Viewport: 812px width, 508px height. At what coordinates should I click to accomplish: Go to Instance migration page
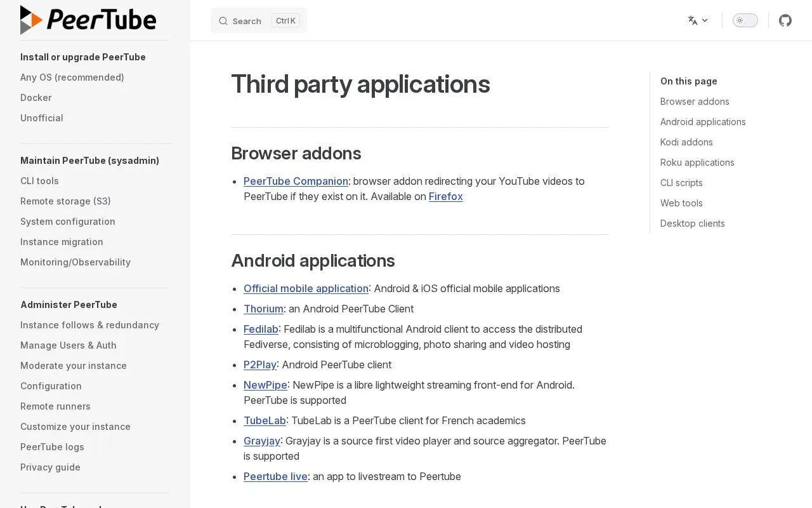[62, 242]
